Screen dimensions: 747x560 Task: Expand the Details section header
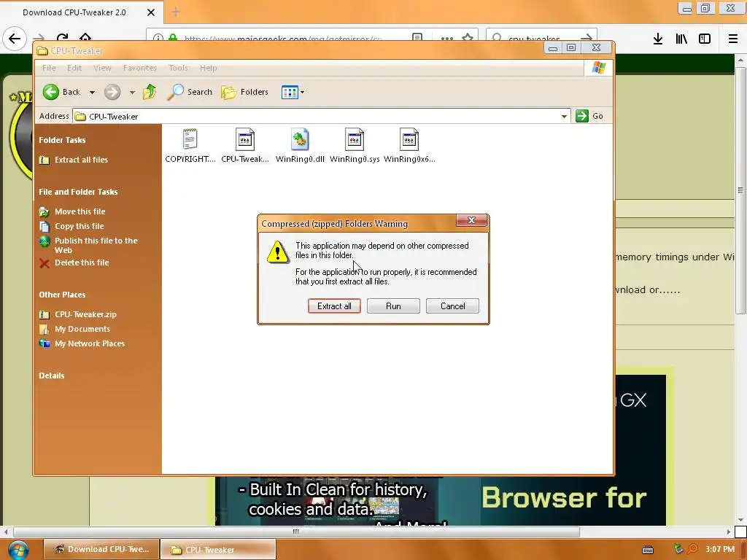(x=52, y=376)
